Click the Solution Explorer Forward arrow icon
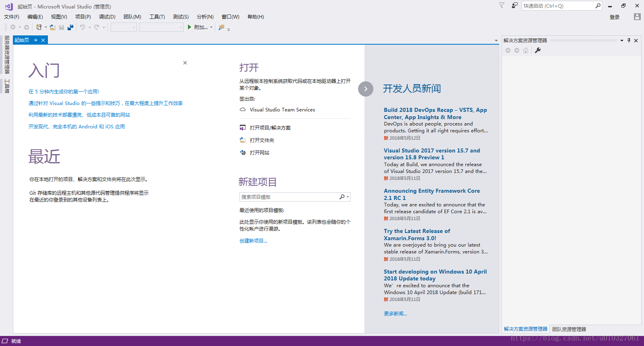This screenshot has height=346, width=644. point(517,50)
